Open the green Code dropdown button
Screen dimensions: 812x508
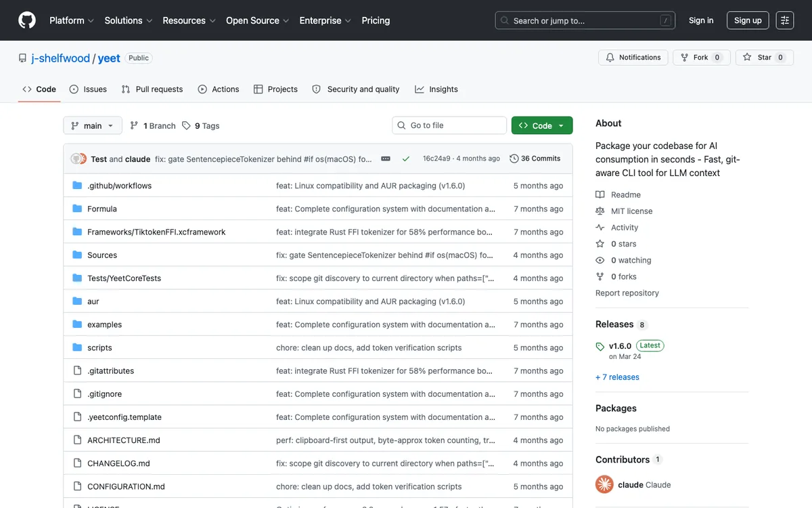542,125
